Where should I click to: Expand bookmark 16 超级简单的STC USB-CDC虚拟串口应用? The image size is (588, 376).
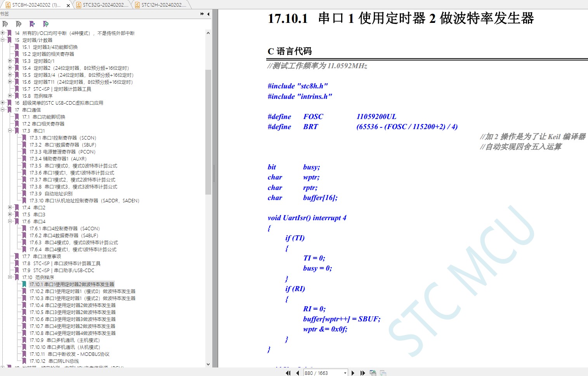pos(3,103)
